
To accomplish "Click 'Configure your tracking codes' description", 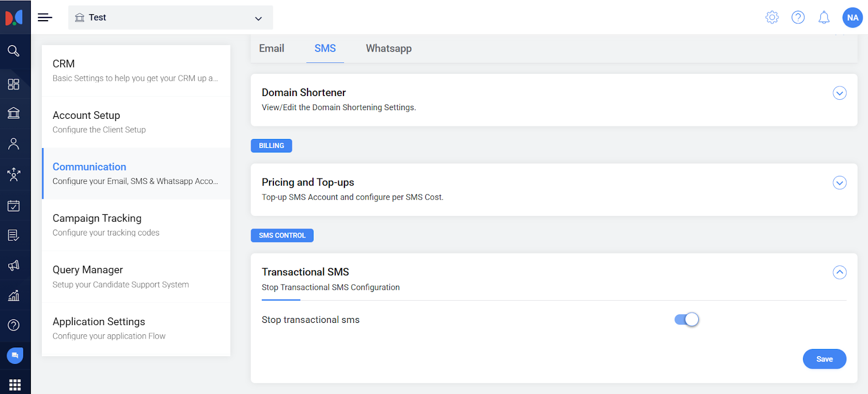I will [x=106, y=233].
